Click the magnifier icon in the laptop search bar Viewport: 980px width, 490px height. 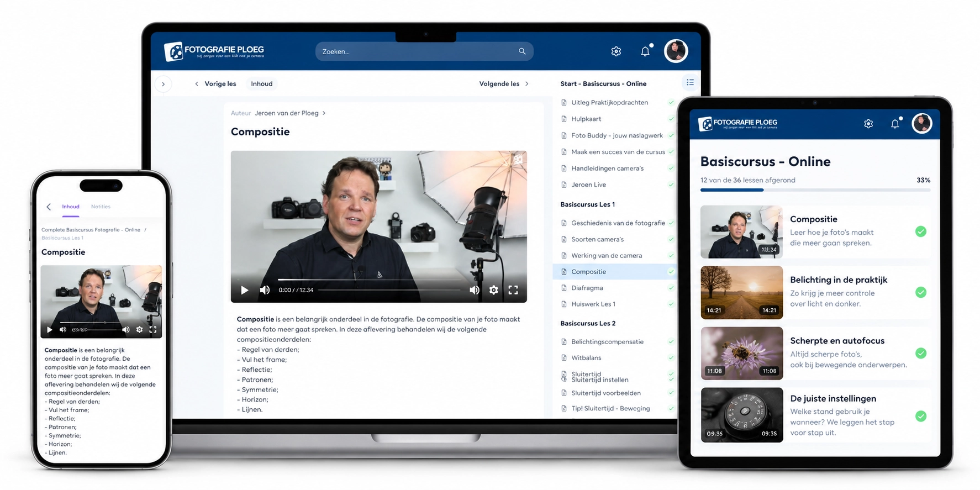click(x=522, y=51)
